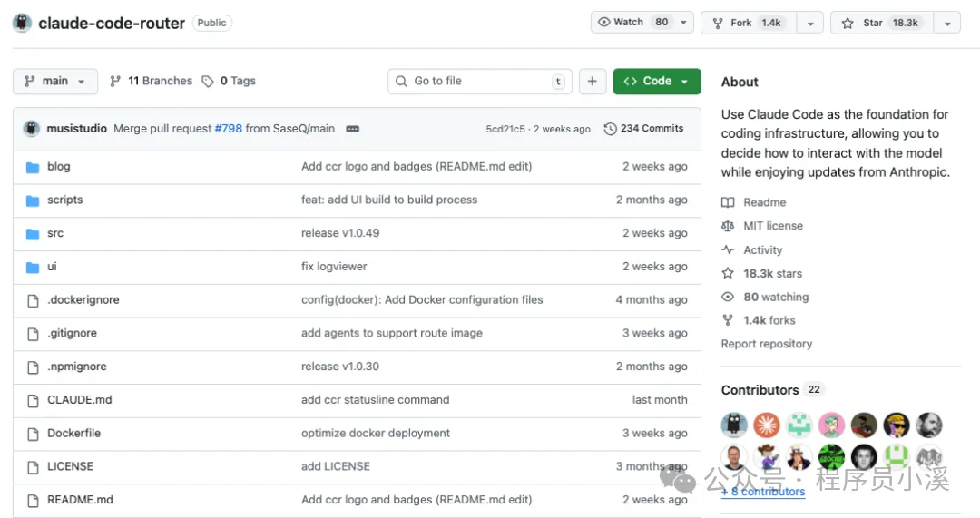View the 234 Commits history
Viewport: 980px width, 518px height.
pos(643,128)
